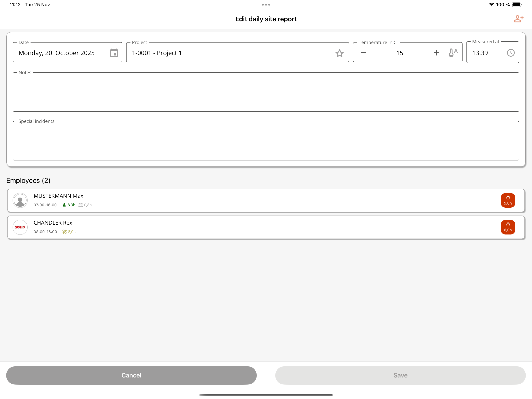Tap CHANDLER Rex SOLID avatar

click(20, 227)
